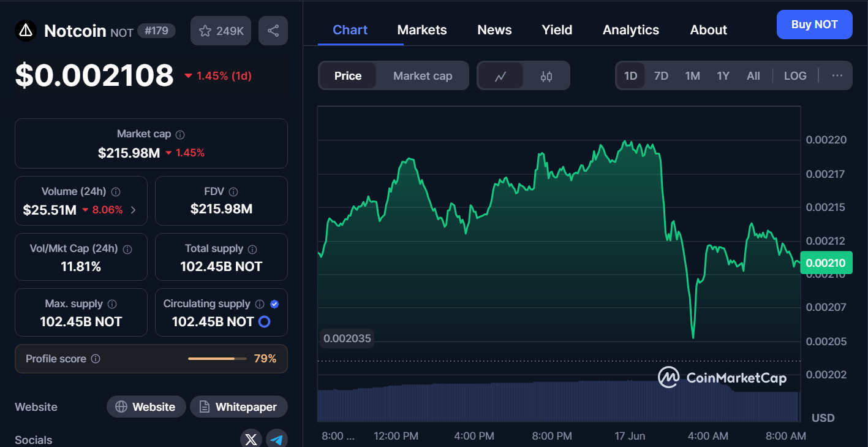This screenshot has width=868, height=447.
Task: Open the Chart tab
Action: click(350, 29)
